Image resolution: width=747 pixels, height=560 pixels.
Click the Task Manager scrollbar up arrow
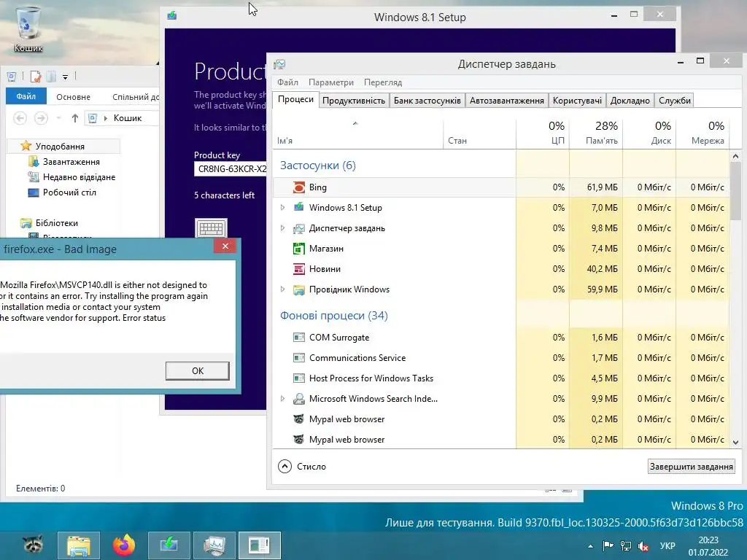(x=735, y=156)
